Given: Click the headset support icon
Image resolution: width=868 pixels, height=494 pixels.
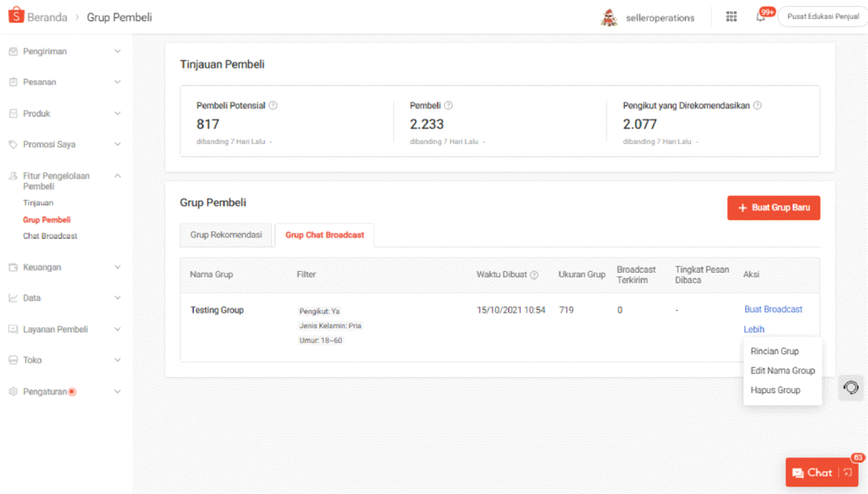Looking at the screenshot, I should click(x=851, y=387).
